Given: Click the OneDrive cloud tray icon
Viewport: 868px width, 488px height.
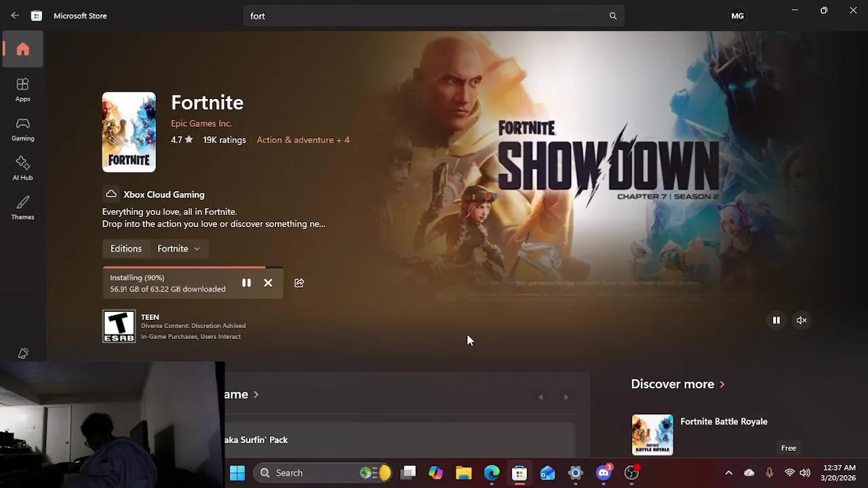Looking at the screenshot, I should [x=749, y=473].
